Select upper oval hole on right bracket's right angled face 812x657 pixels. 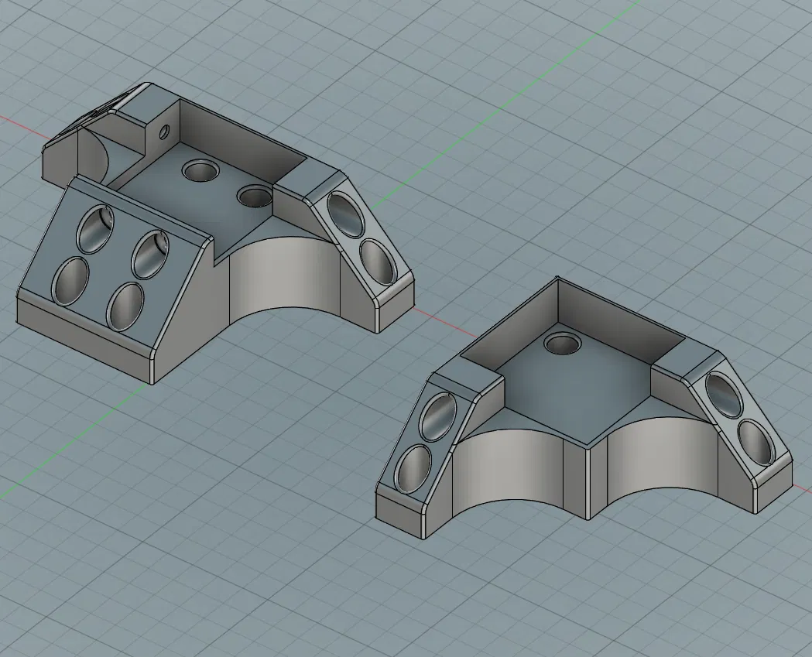pos(724,395)
